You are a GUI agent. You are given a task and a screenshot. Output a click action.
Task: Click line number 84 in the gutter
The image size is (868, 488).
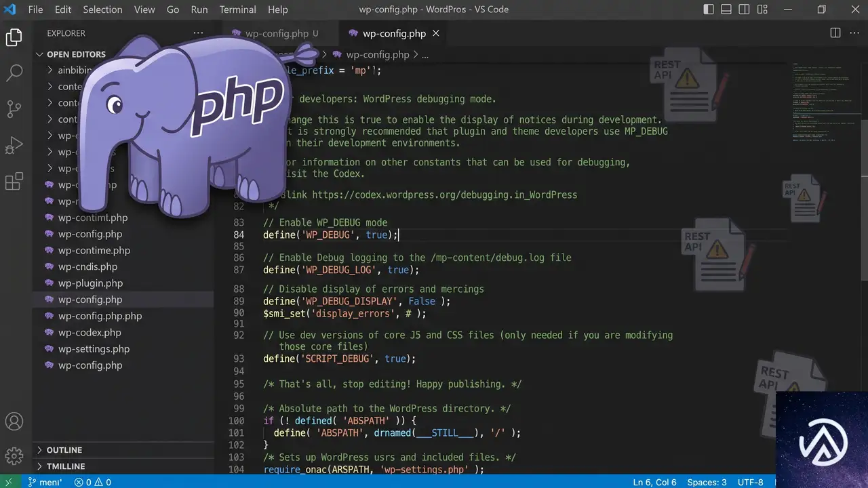click(x=239, y=235)
